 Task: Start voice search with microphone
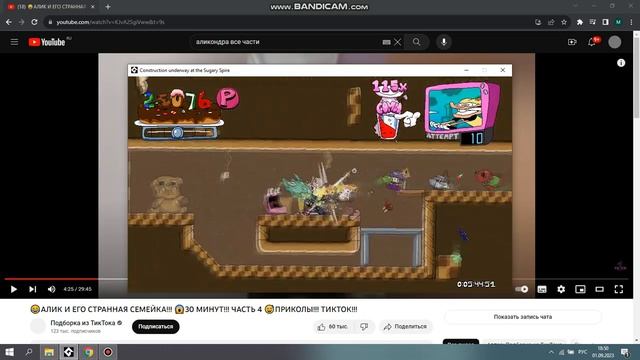444,42
